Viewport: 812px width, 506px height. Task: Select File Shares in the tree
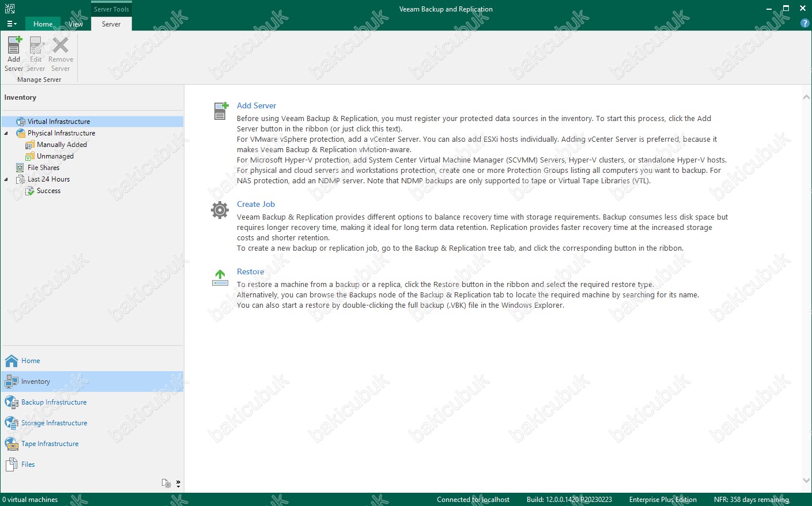[43, 168]
